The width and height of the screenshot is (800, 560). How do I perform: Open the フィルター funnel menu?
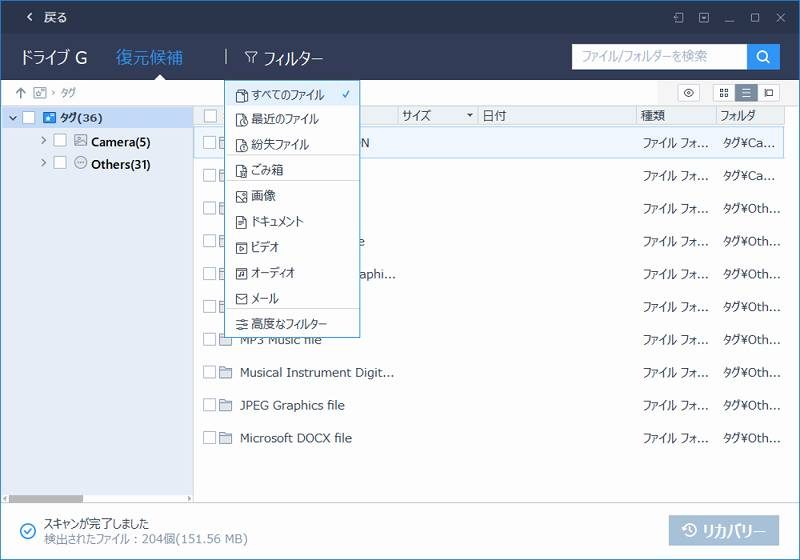point(284,58)
